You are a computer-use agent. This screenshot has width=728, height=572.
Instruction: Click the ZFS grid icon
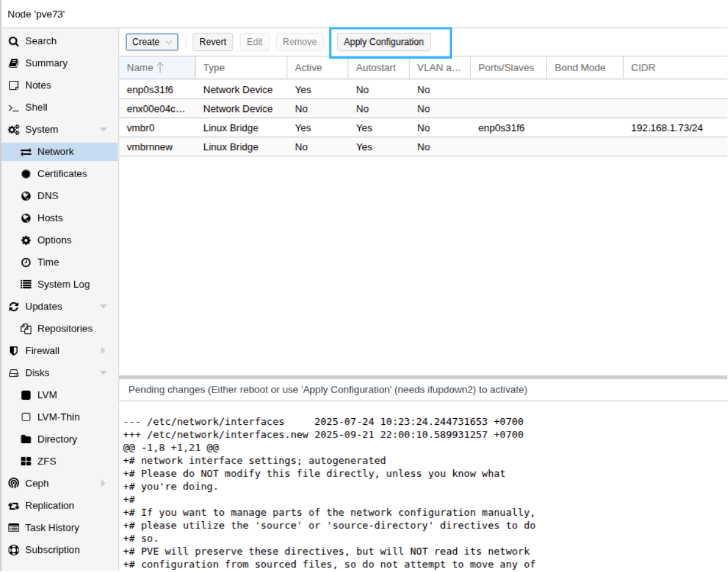pyautogui.click(x=26, y=461)
